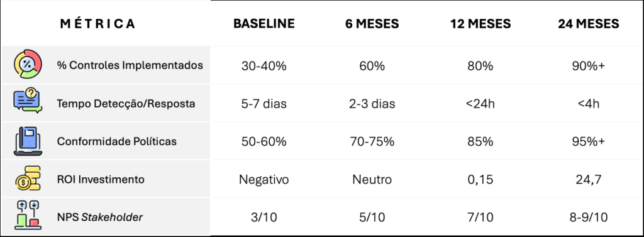Image resolution: width=644 pixels, height=237 pixels.
Task: Select the 6 MESES column header
Action: click(x=372, y=24)
